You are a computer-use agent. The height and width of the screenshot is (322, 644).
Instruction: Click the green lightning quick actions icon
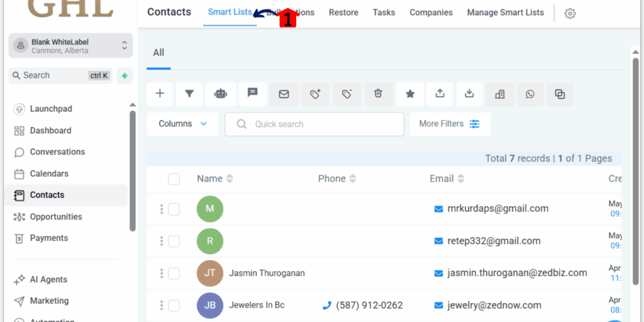point(125,75)
